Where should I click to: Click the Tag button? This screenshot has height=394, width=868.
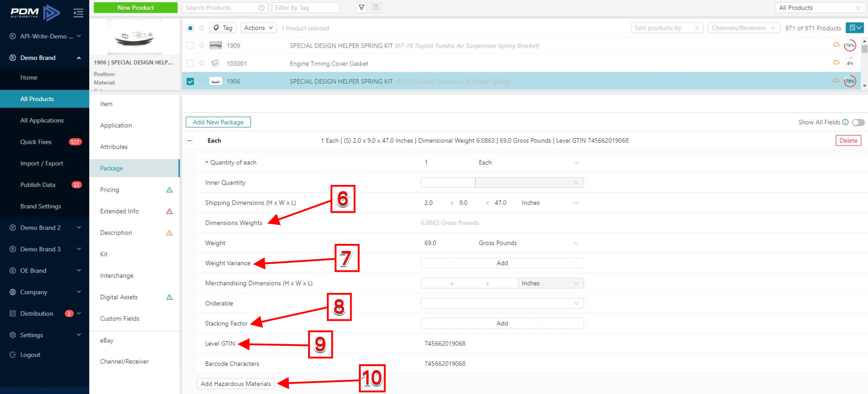coord(223,28)
